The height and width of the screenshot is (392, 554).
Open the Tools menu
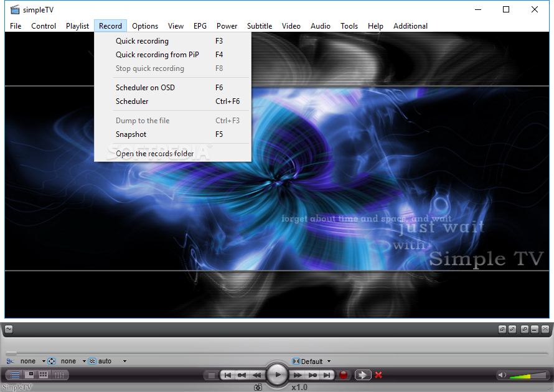pos(349,26)
